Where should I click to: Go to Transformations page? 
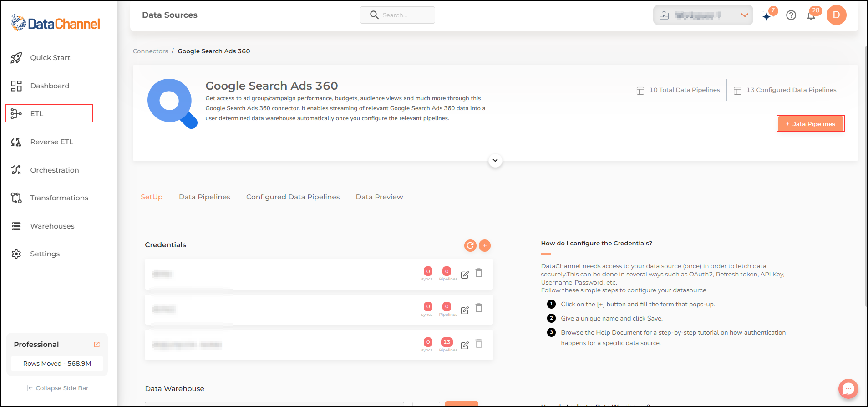tap(59, 198)
